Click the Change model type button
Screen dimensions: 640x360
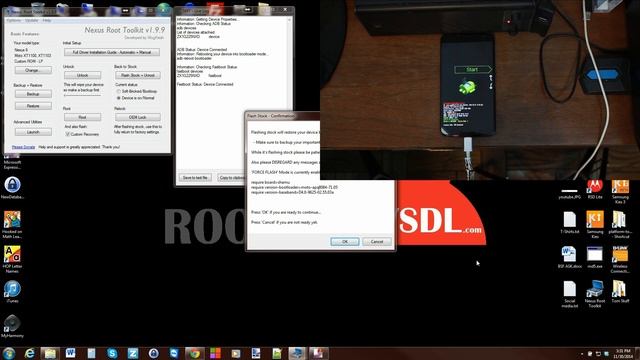pyautogui.click(x=33, y=70)
